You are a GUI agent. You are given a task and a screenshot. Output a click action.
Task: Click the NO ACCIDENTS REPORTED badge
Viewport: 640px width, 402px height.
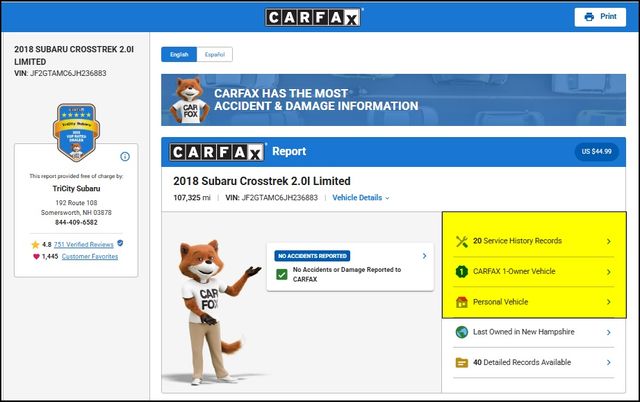point(312,256)
